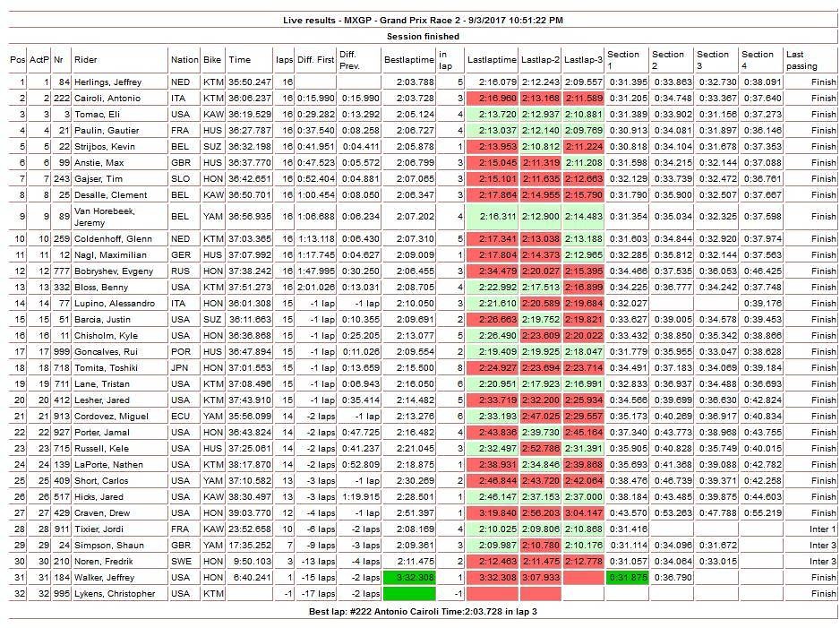Select the Nation column header
840x628 pixels.
184,60
